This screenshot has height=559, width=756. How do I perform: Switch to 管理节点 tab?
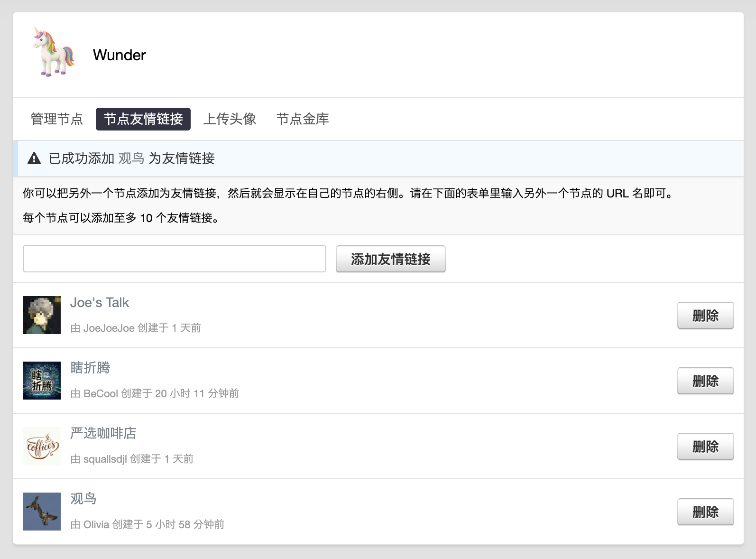tap(57, 119)
